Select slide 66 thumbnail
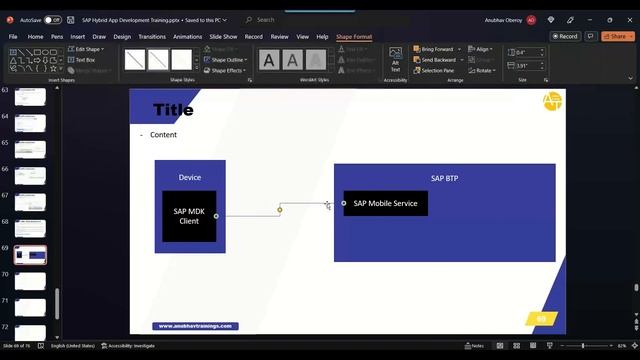Screen dimensions: 640x360 [30, 176]
